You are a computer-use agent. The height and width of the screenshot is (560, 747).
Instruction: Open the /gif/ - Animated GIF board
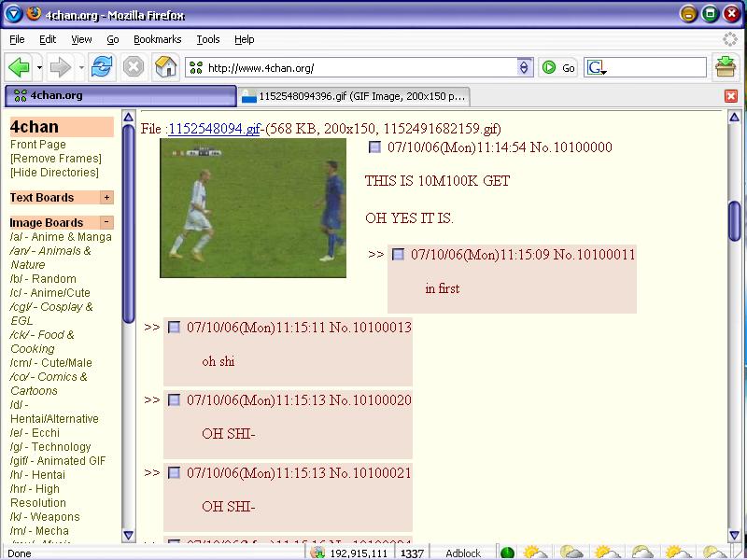(58, 461)
